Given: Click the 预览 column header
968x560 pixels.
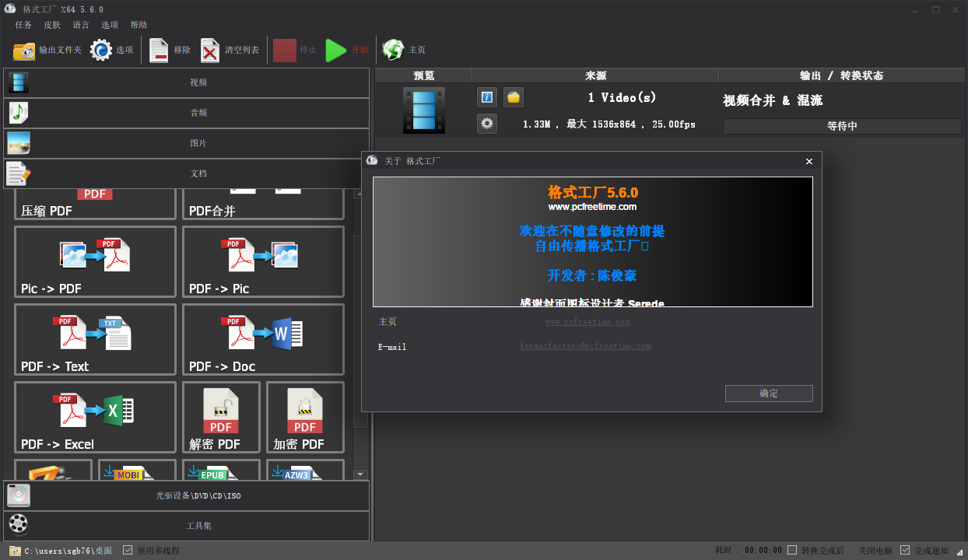Looking at the screenshot, I should 424,75.
